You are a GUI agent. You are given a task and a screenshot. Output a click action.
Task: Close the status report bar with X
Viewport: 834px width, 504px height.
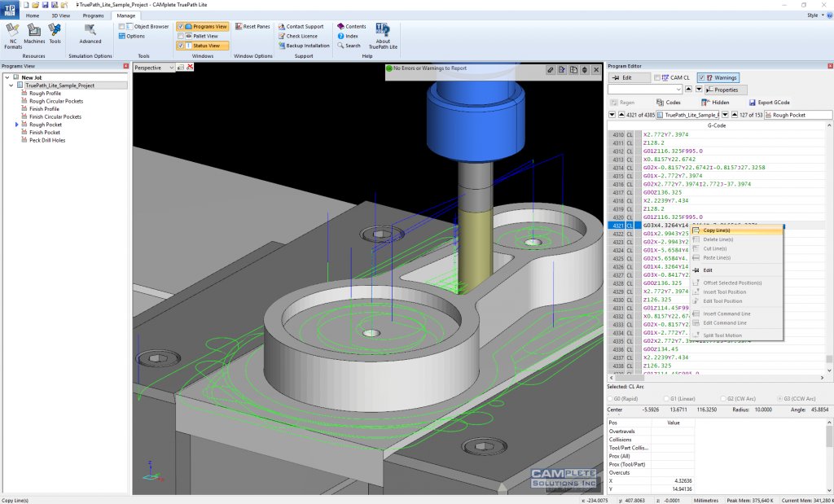(x=596, y=70)
